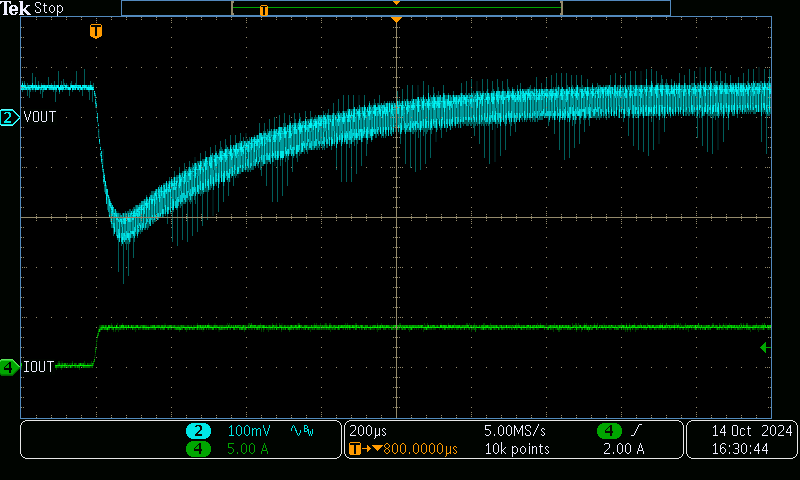This screenshot has height=480, width=800.
Task: Open the 5.00 A channel 4 scale
Action: pos(249,449)
